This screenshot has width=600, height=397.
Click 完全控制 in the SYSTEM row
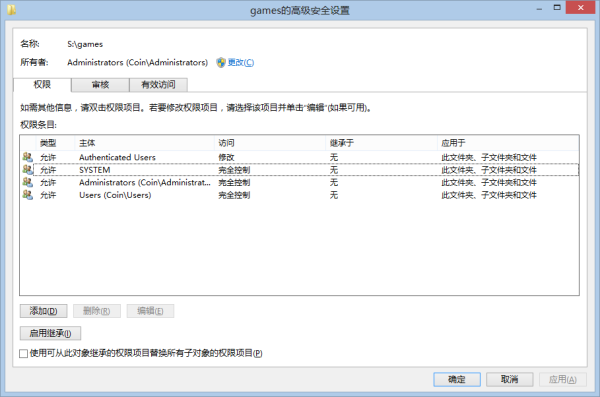(x=234, y=170)
